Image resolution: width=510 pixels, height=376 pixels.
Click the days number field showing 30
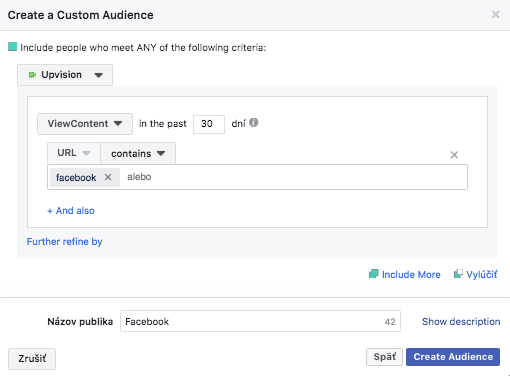tap(209, 124)
